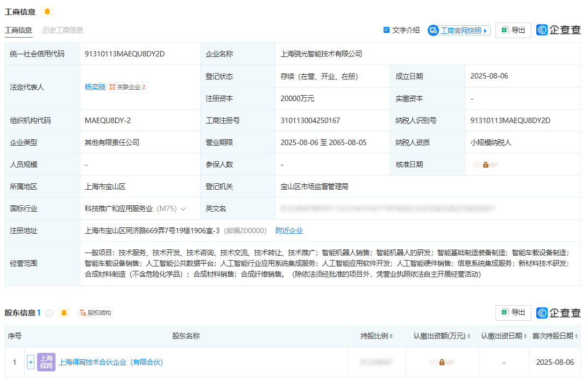Click the 上海得窗 shareholder logo thumbnail
588x382 pixels.
(46, 362)
